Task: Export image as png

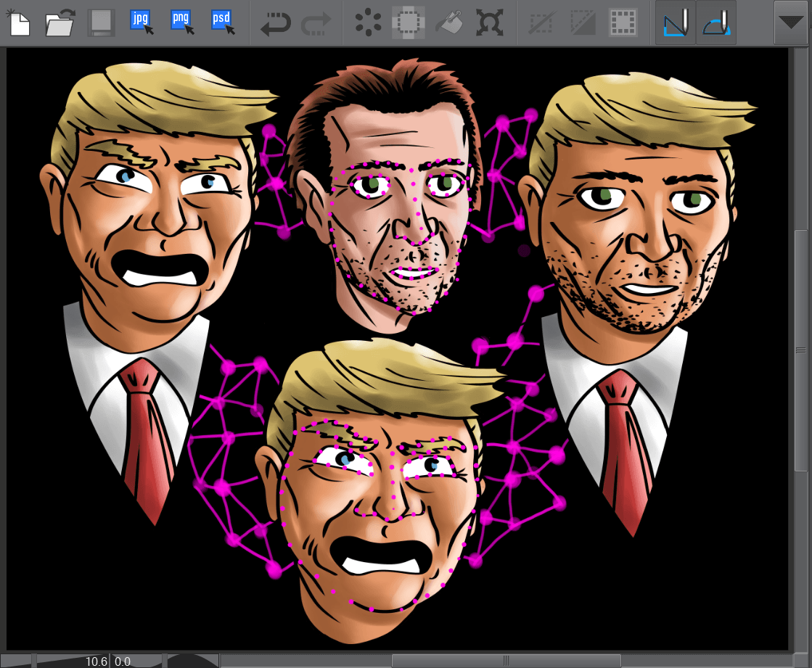Action: tap(182, 22)
